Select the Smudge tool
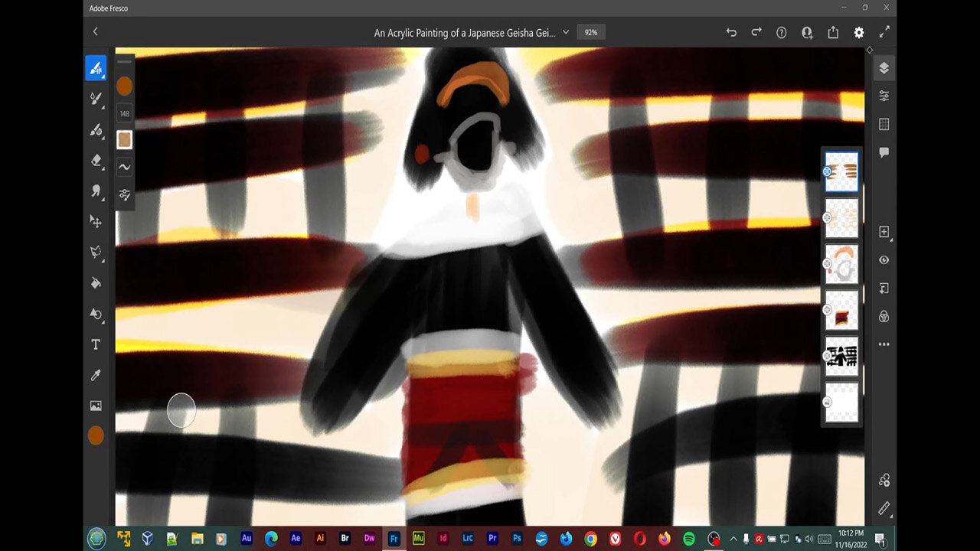The image size is (980, 551). click(96, 191)
